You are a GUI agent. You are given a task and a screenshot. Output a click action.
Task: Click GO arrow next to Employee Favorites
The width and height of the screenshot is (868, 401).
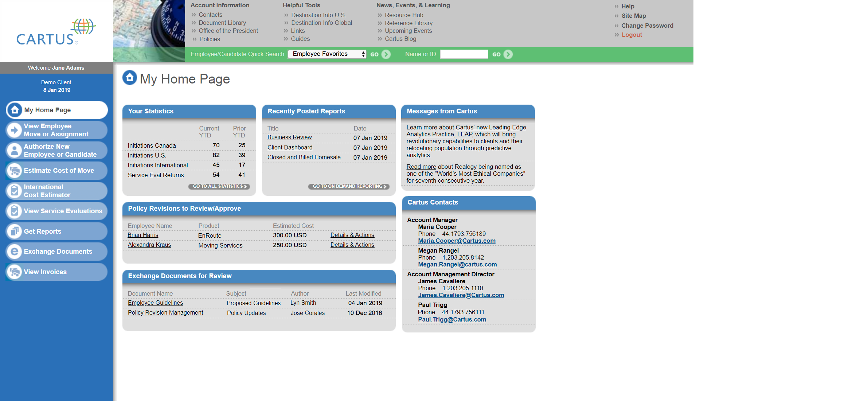pyautogui.click(x=386, y=54)
